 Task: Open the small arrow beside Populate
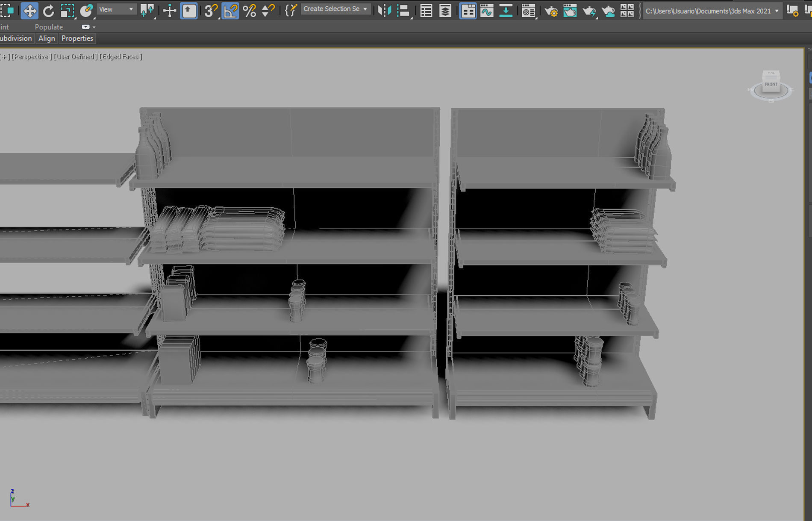(x=94, y=27)
